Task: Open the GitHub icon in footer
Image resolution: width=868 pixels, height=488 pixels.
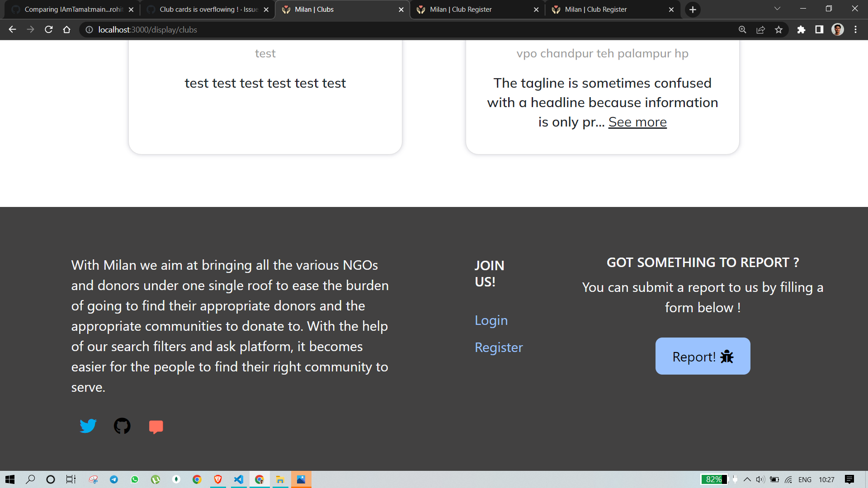Action: point(122,426)
